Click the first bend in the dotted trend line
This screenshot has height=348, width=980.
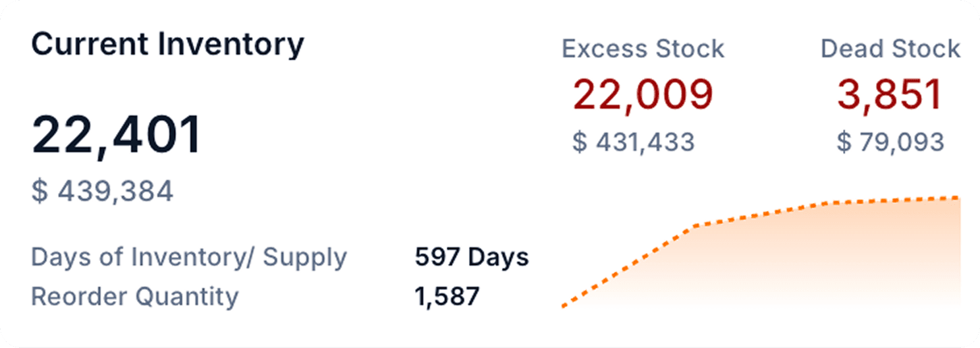tap(694, 227)
